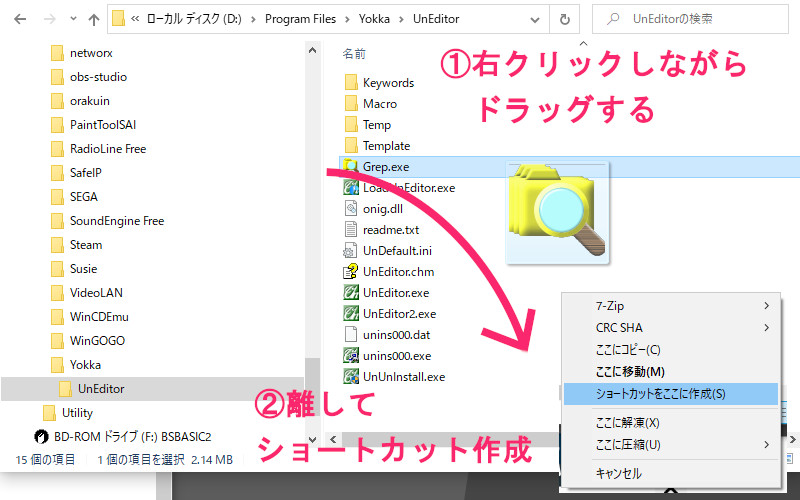The height and width of the screenshot is (500, 800).
Task: Select RadioLine Free folder in tree
Action: [x=98, y=149]
